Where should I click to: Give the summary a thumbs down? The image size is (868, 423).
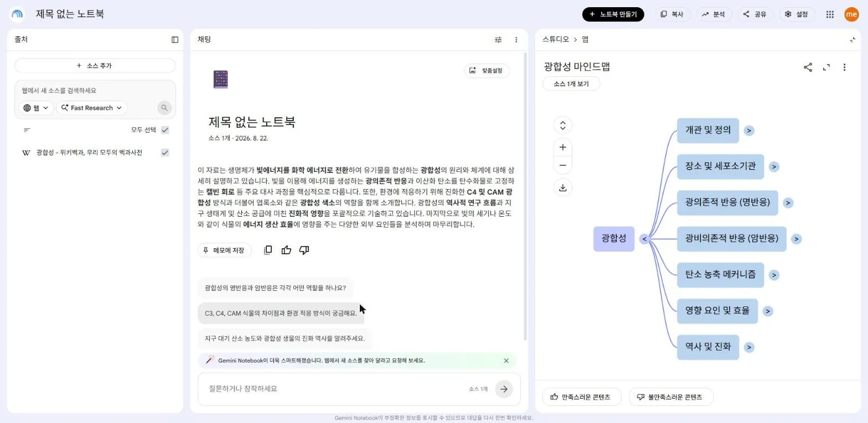[304, 250]
